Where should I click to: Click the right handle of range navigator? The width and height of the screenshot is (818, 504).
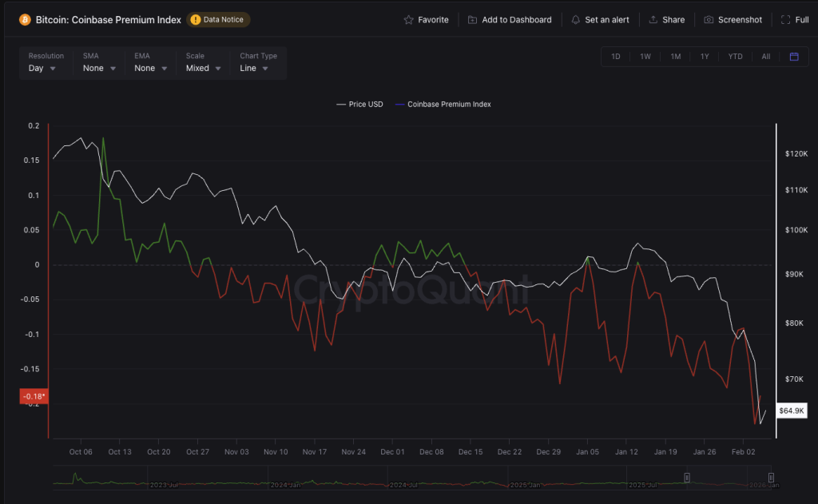point(771,478)
